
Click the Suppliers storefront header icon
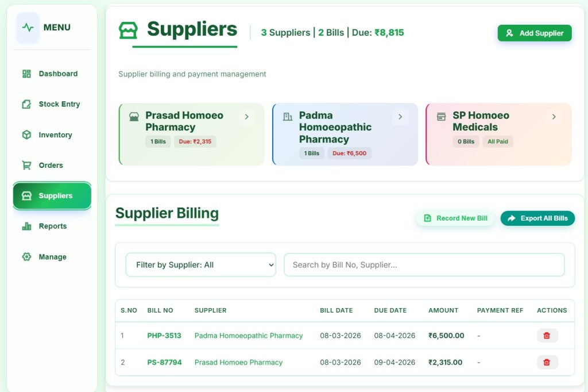(128, 30)
